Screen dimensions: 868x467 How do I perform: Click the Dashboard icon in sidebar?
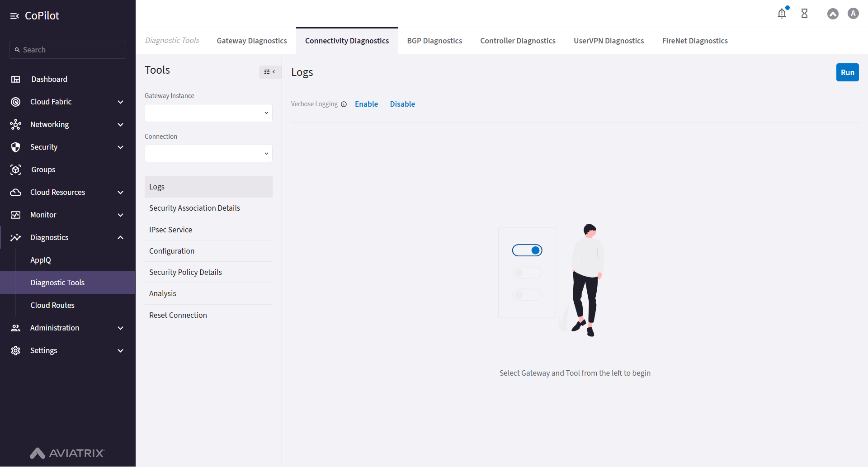(16, 79)
